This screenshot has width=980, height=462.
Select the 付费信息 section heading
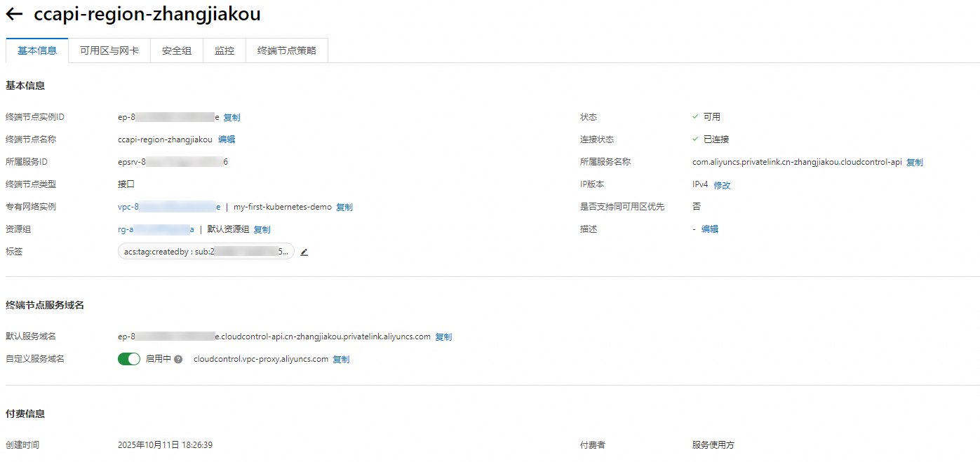coord(25,414)
